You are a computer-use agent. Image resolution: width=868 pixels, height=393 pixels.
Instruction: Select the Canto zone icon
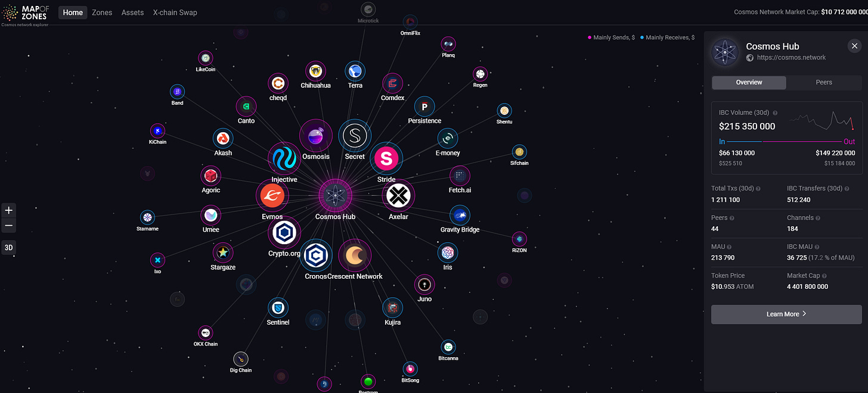coord(246,107)
